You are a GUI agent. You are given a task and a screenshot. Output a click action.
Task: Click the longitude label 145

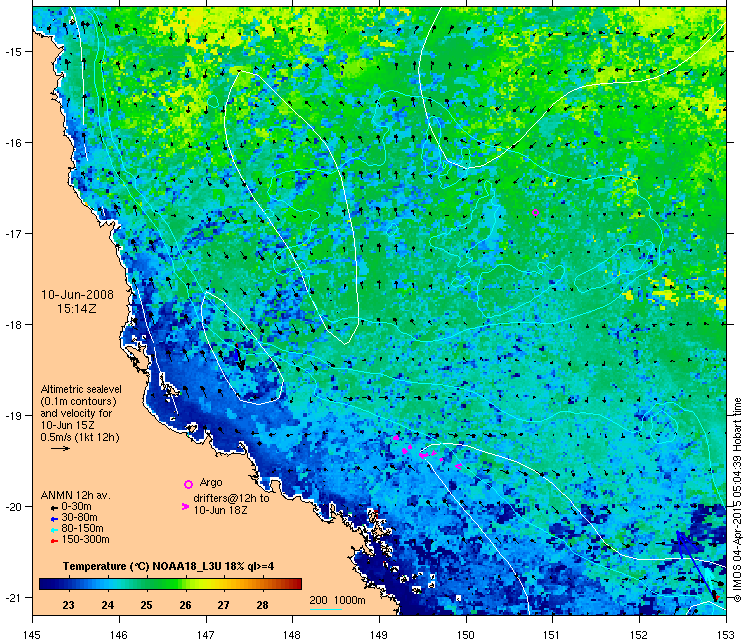(x=32, y=634)
